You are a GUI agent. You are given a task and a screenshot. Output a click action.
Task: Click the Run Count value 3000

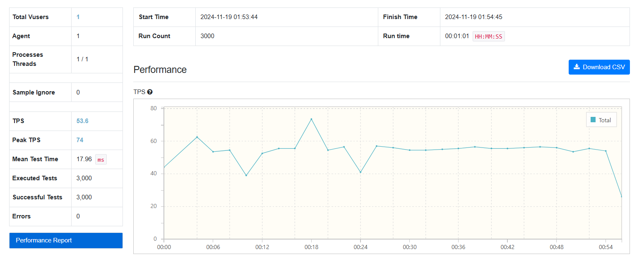[x=207, y=36]
